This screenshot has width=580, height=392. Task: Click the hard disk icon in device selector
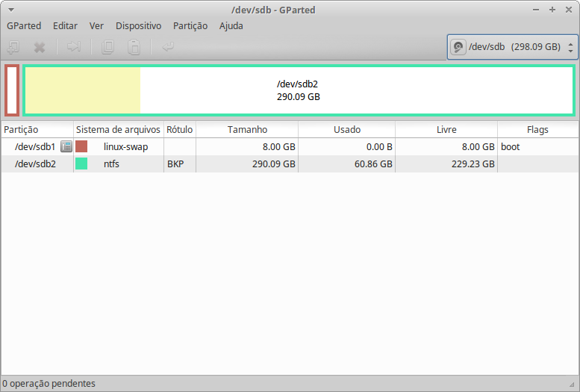coord(458,47)
